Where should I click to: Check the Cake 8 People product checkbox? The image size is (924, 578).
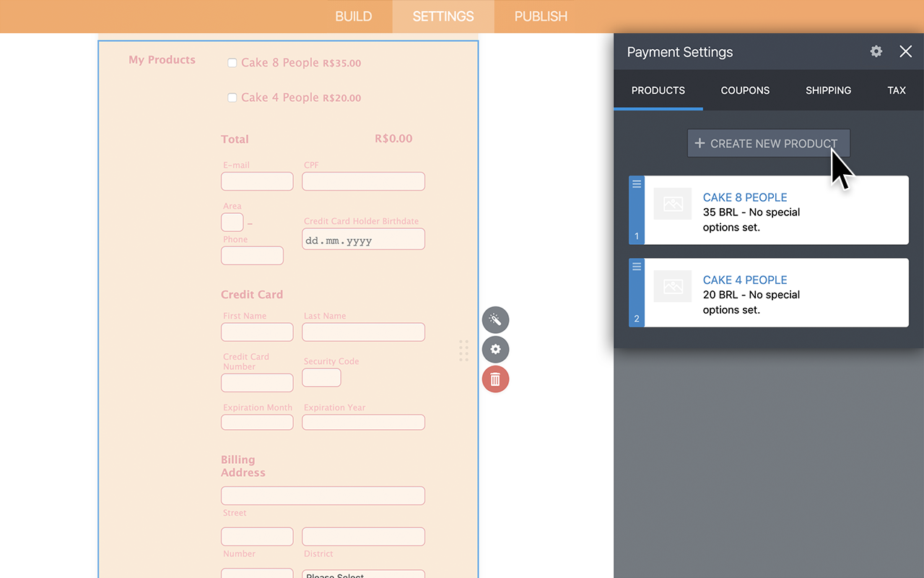point(232,63)
